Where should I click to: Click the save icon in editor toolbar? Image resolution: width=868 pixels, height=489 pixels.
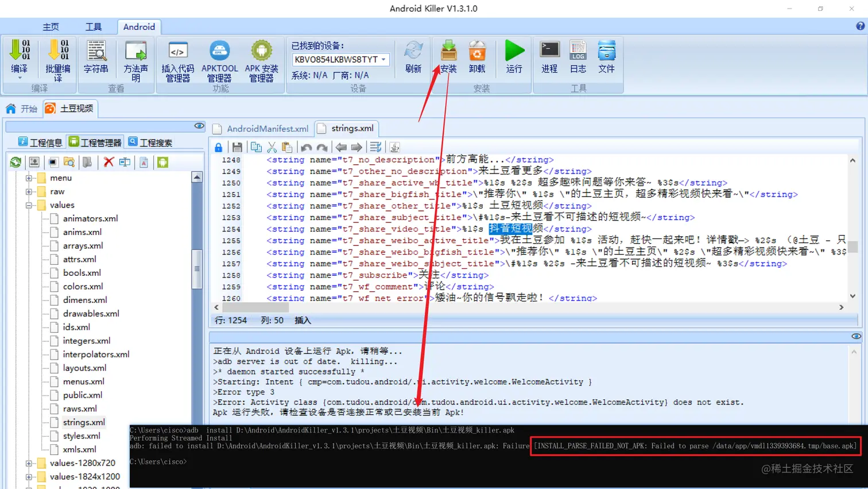click(x=237, y=147)
